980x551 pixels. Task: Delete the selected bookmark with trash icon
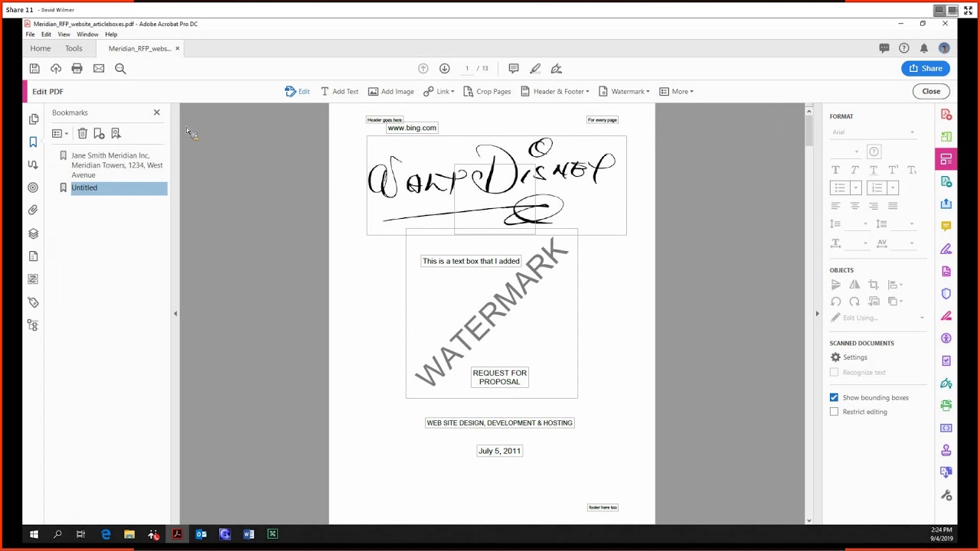point(83,133)
